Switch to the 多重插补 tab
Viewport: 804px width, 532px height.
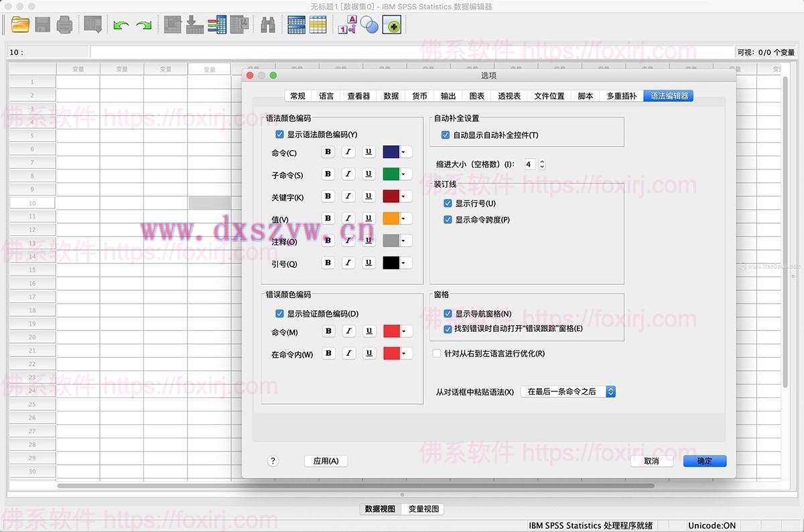tap(622, 96)
